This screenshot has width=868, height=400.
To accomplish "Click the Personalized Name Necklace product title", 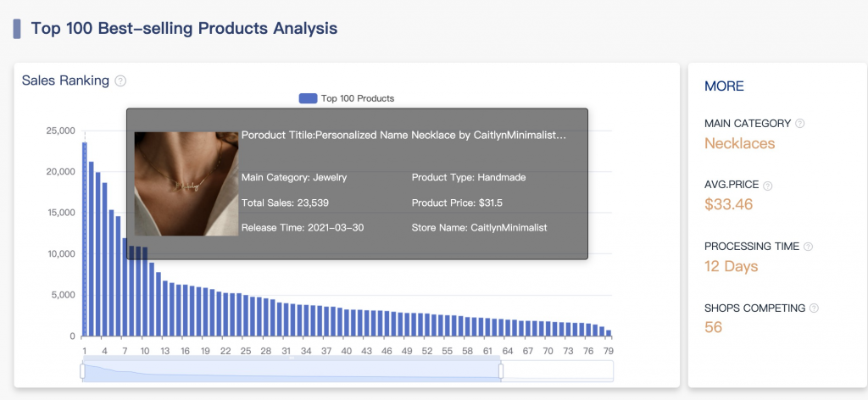I will 403,135.
